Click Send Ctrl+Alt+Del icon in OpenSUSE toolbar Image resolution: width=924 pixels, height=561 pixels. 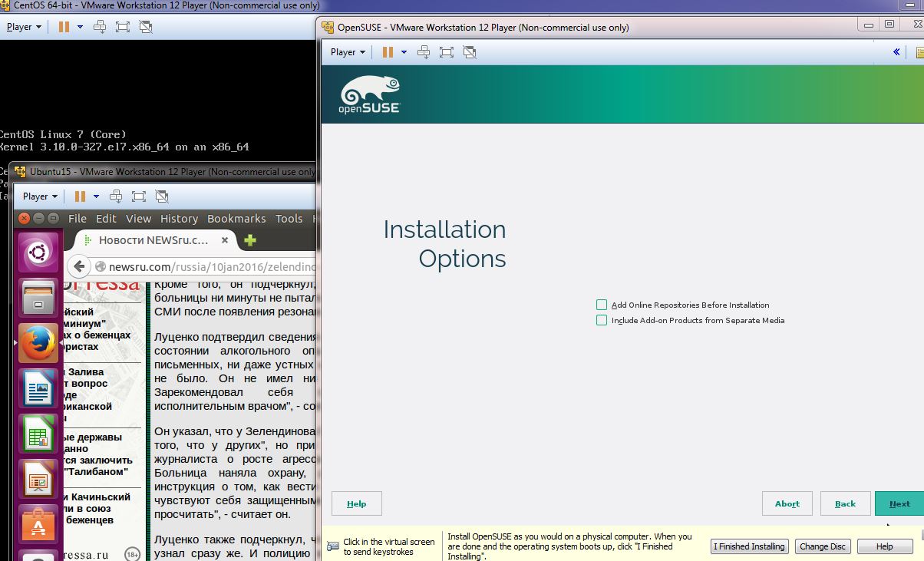click(x=424, y=52)
